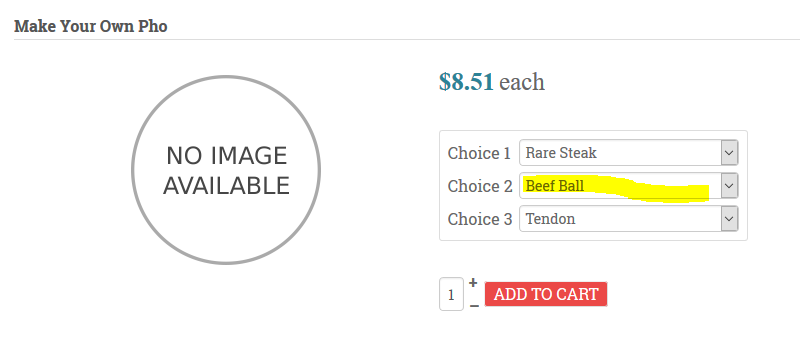Click the $8.51 price text
Image resolution: width=800 pixels, height=363 pixels.
click(x=466, y=82)
